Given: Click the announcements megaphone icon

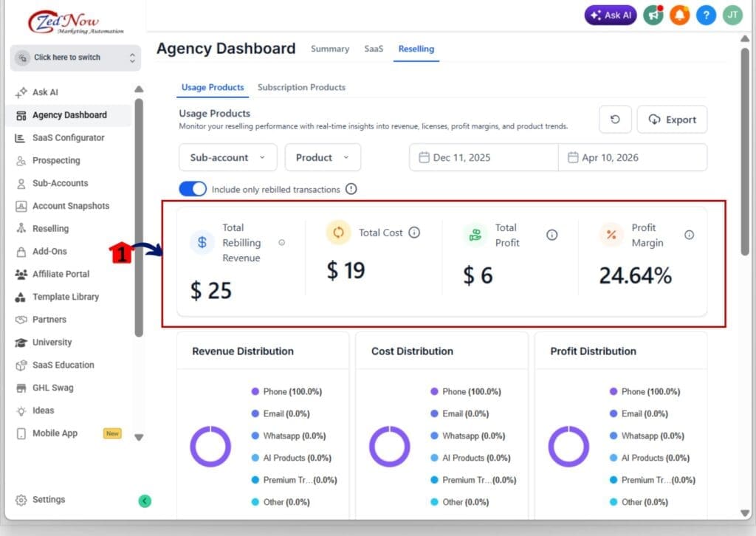Looking at the screenshot, I should [x=652, y=15].
